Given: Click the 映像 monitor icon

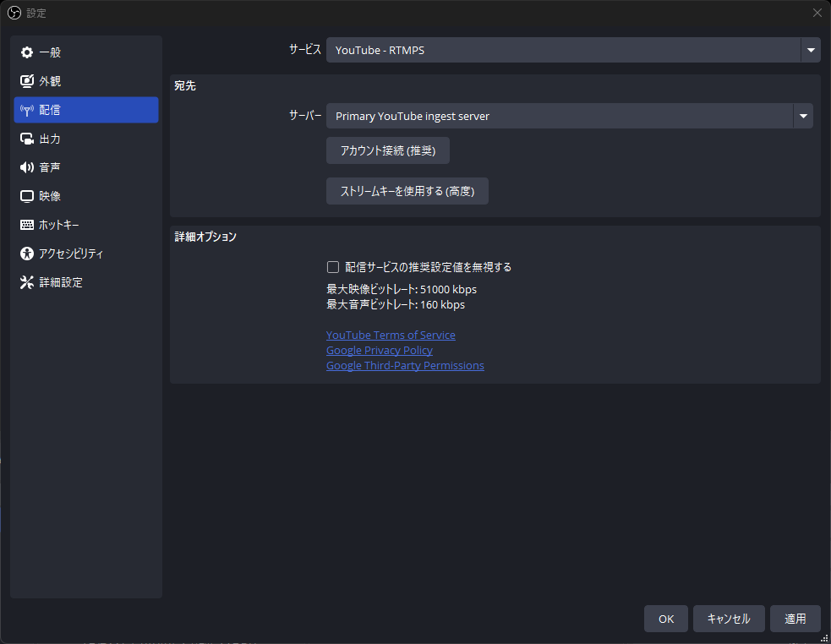Looking at the screenshot, I should pos(26,196).
